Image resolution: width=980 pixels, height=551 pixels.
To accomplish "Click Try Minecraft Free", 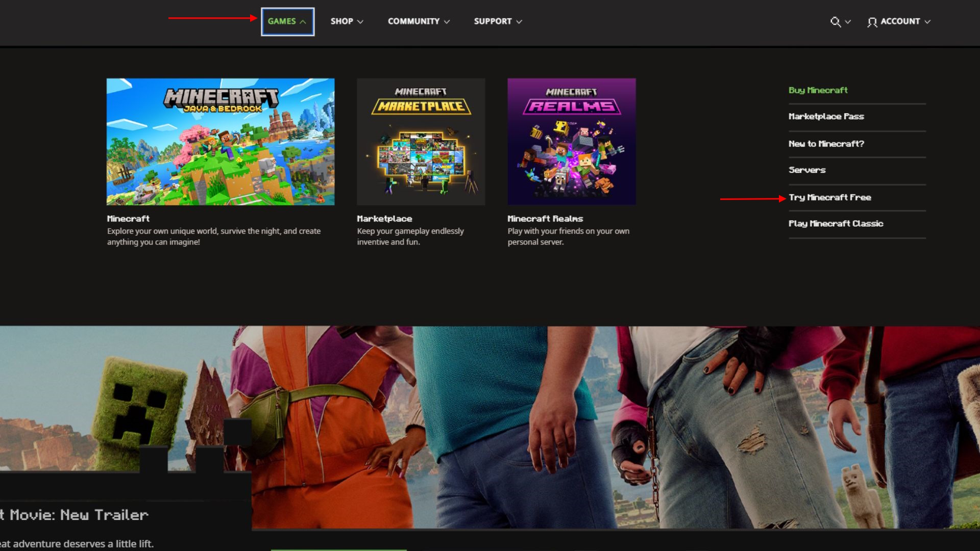I will click(829, 197).
